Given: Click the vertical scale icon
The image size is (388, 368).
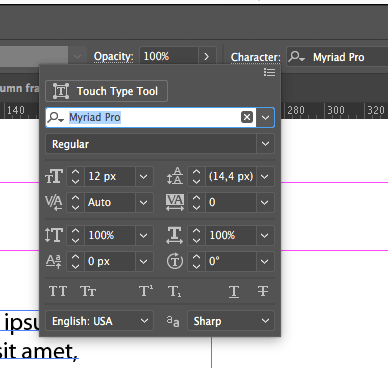Looking at the screenshot, I should (54, 235).
